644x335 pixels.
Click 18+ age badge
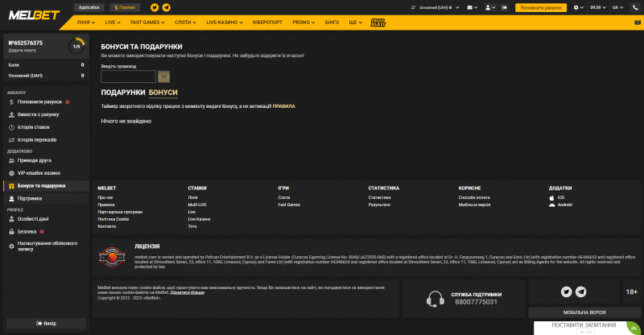click(x=631, y=292)
